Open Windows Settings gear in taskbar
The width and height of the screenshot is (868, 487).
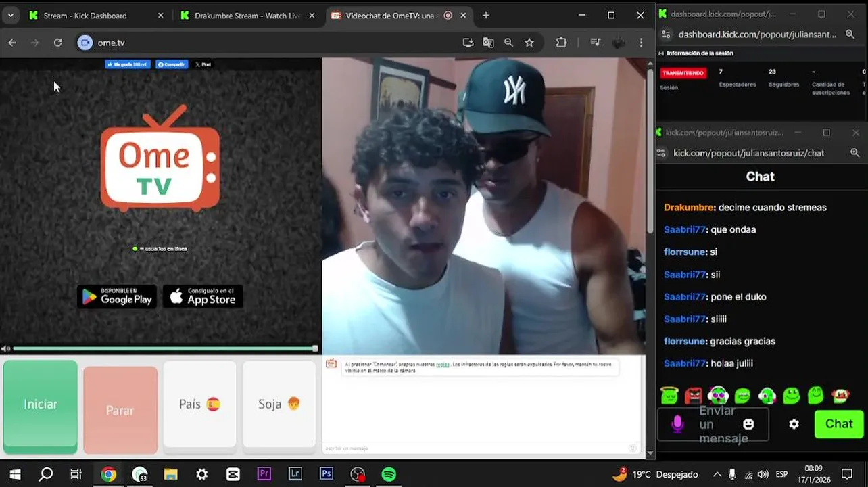point(202,474)
